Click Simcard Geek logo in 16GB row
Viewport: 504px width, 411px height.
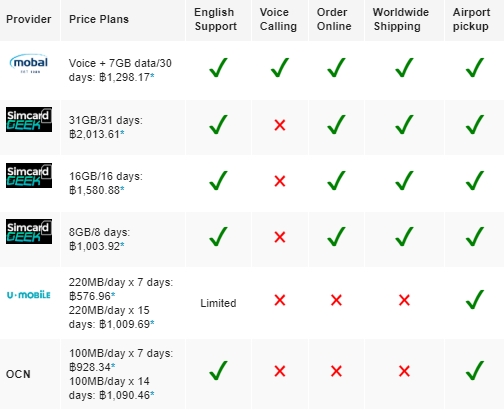[29, 175]
